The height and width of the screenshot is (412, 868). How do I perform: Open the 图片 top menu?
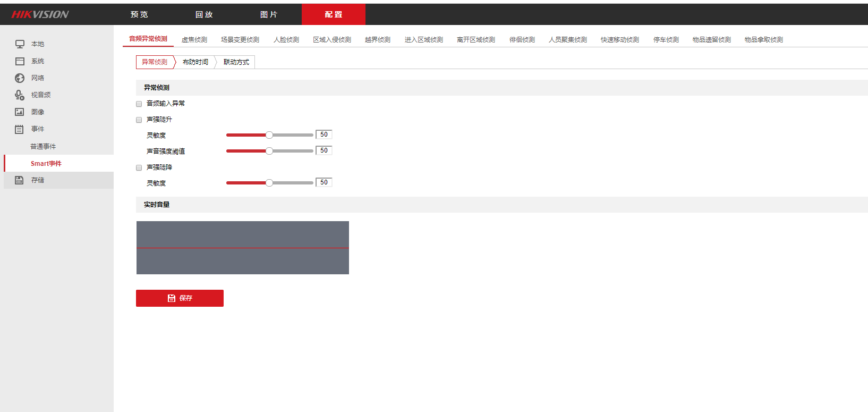click(269, 14)
